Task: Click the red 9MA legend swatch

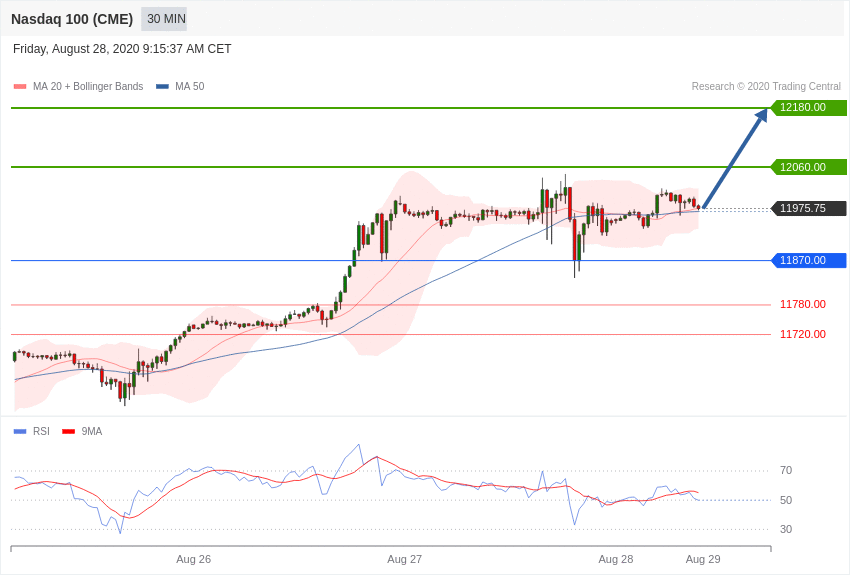Action: click(x=68, y=431)
